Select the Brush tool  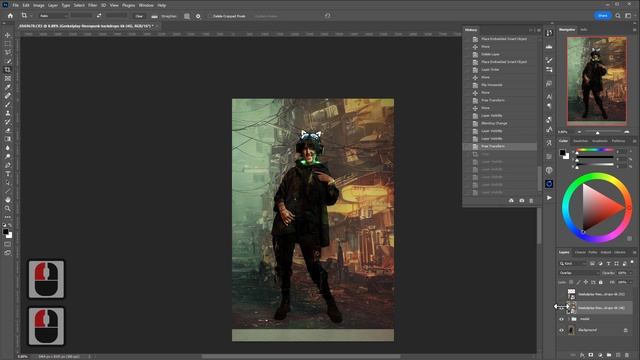8,104
